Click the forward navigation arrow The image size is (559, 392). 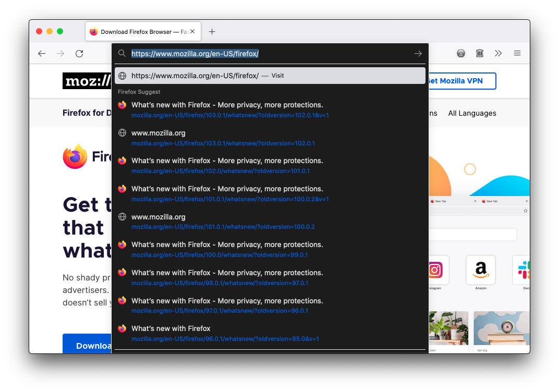(x=60, y=54)
